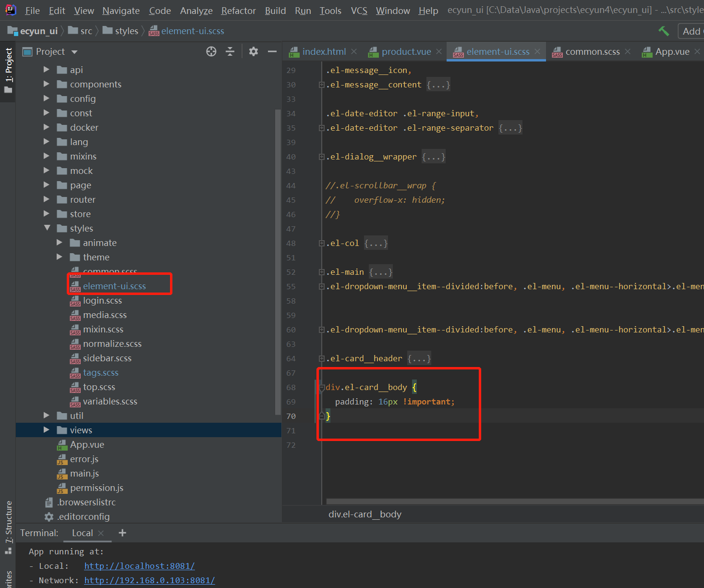
Task: Hide the Project panel with minimize icon
Action: (x=272, y=51)
